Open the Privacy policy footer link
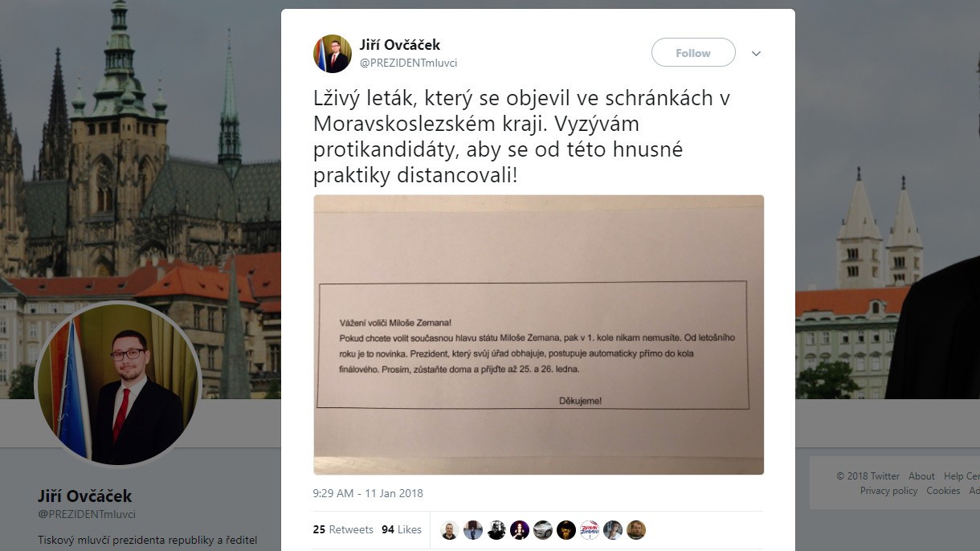Image resolution: width=980 pixels, height=551 pixels. [x=888, y=491]
